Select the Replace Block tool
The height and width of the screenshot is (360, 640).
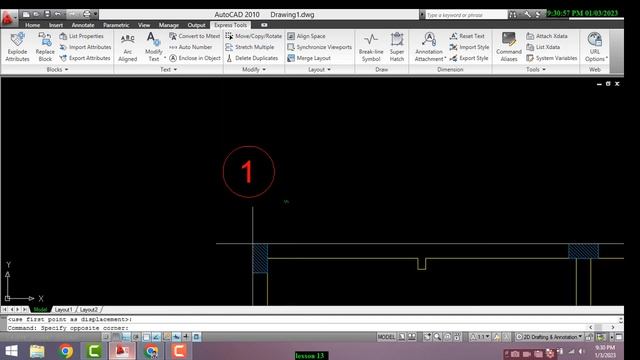click(x=45, y=47)
